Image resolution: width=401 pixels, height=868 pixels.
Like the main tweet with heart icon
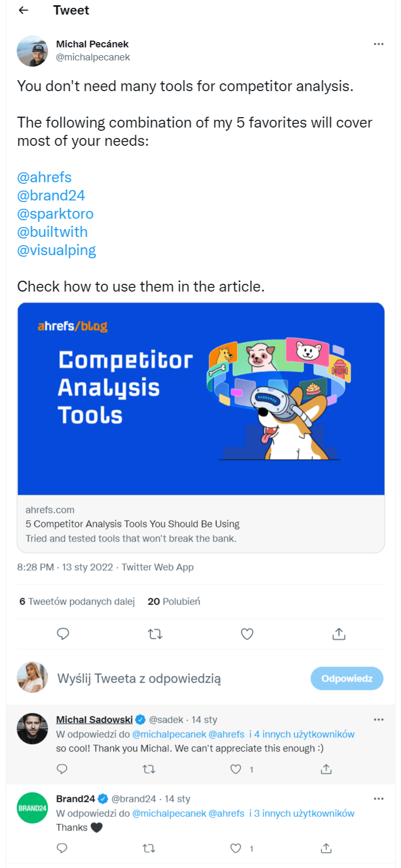tap(247, 634)
